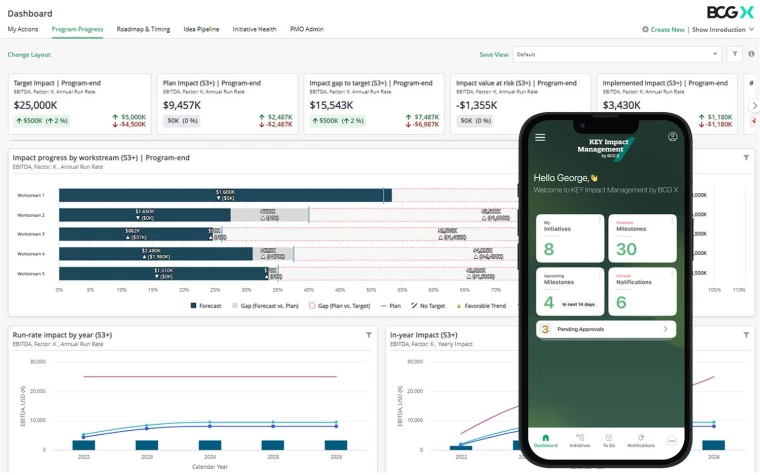
Task: Select the Program Progress tab
Action: pyautogui.click(x=77, y=29)
